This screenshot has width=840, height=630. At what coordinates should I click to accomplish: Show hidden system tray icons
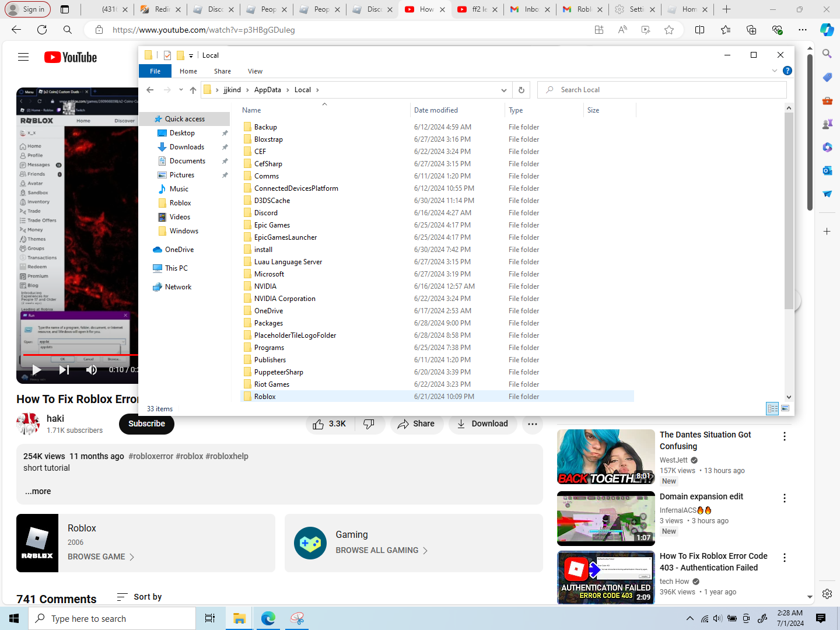coord(690,618)
